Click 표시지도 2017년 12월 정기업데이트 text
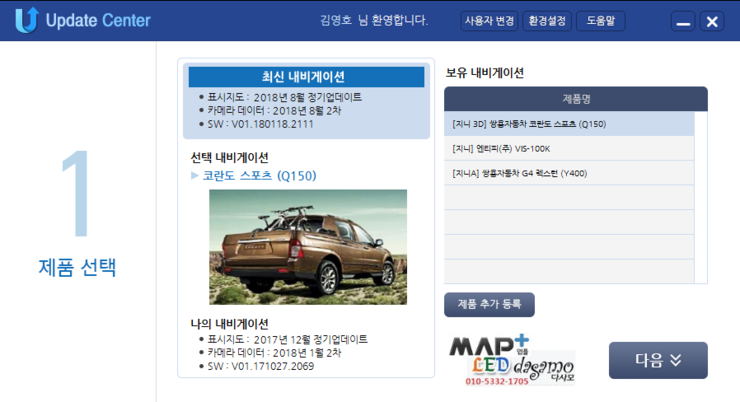The height and width of the screenshot is (402, 740). click(287, 339)
